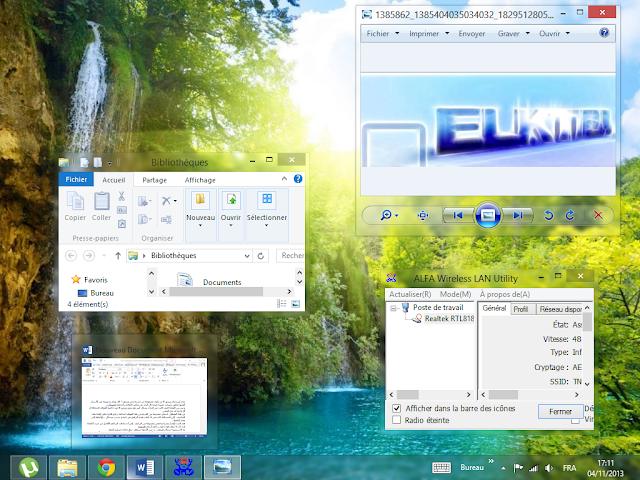Open Actualiser(R) menu in ALFA utility

pos(410,294)
